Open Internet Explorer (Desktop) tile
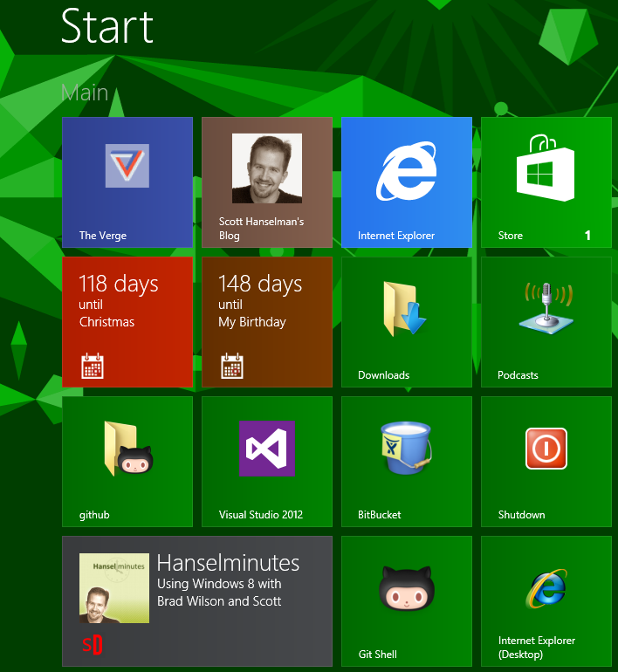This screenshot has width=618, height=672. (546, 600)
